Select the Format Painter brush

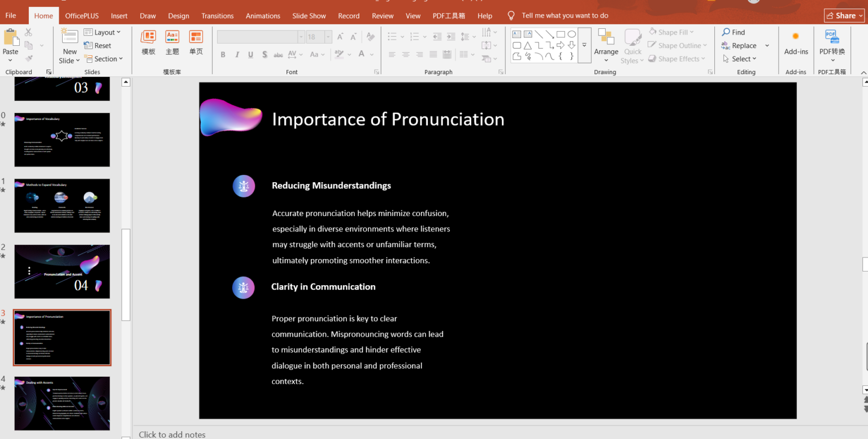click(28, 58)
